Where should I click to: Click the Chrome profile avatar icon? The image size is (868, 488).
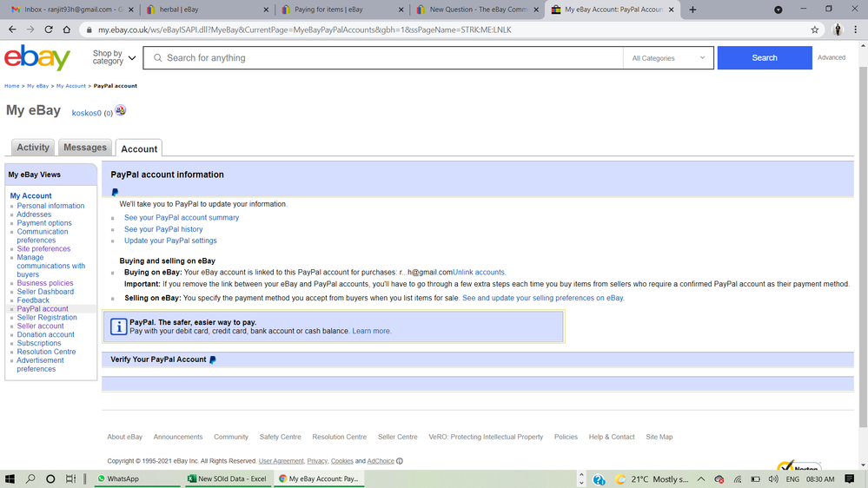[838, 30]
